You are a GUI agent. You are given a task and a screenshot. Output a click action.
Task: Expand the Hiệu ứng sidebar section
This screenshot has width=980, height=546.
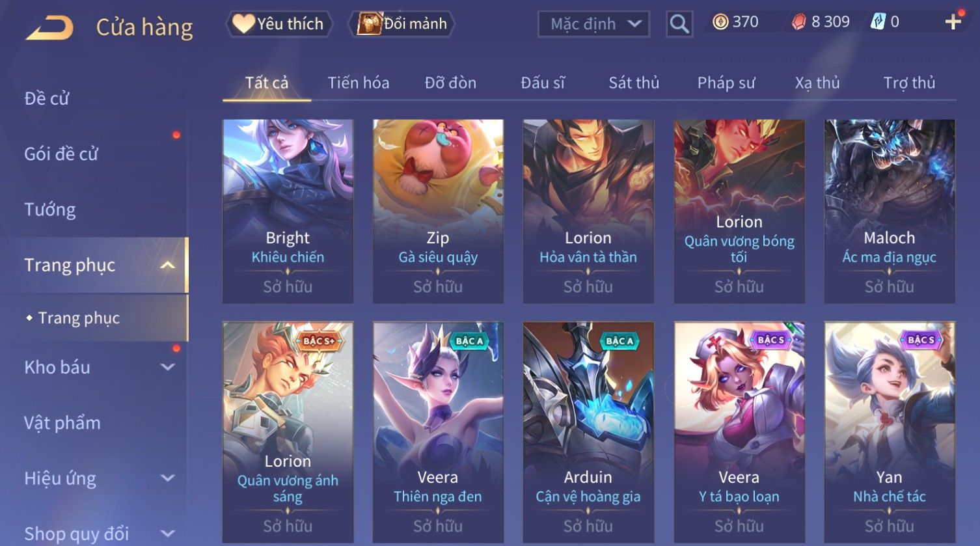point(167,478)
